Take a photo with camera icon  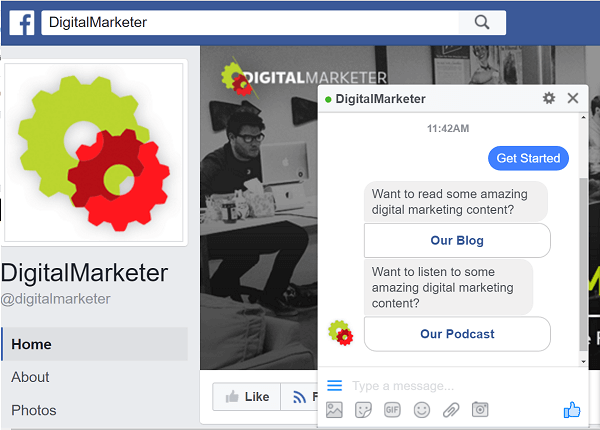pyautogui.click(x=480, y=409)
